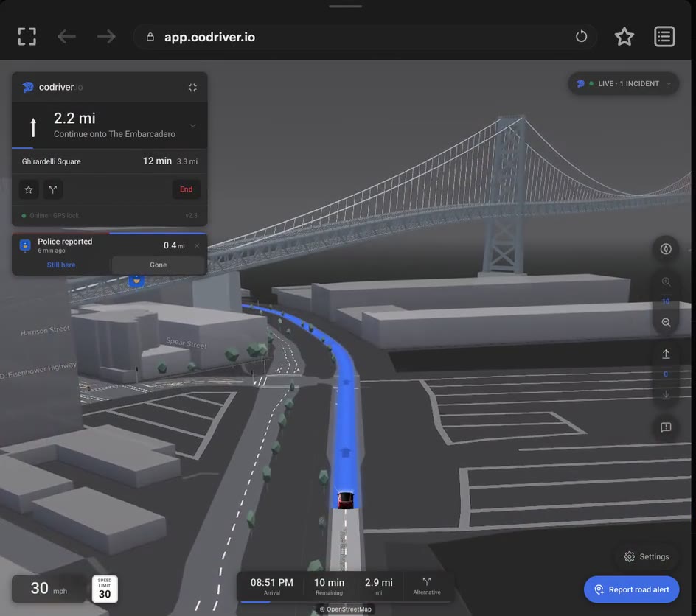Report road alert

tap(631, 589)
